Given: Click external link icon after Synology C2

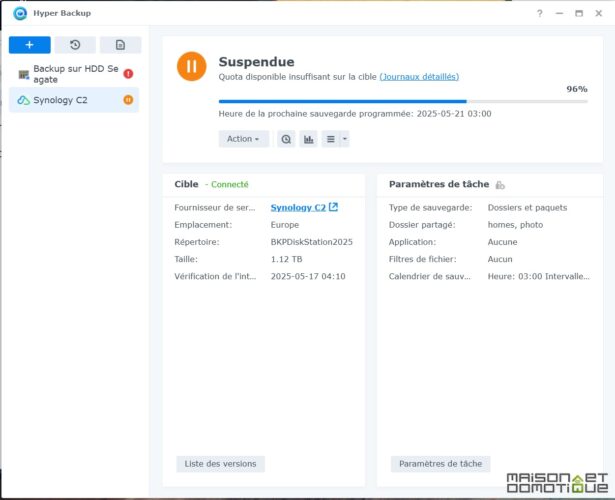Looking at the screenshot, I should [x=333, y=207].
